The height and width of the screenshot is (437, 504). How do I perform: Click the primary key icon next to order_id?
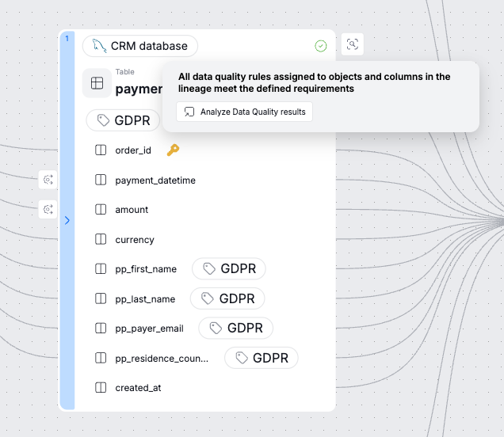tap(173, 150)
